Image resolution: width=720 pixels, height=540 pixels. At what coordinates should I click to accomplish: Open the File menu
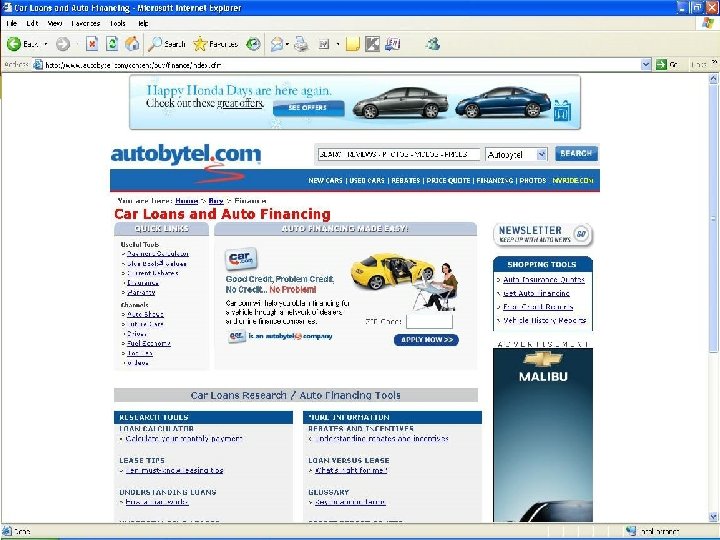pos(11,23)
